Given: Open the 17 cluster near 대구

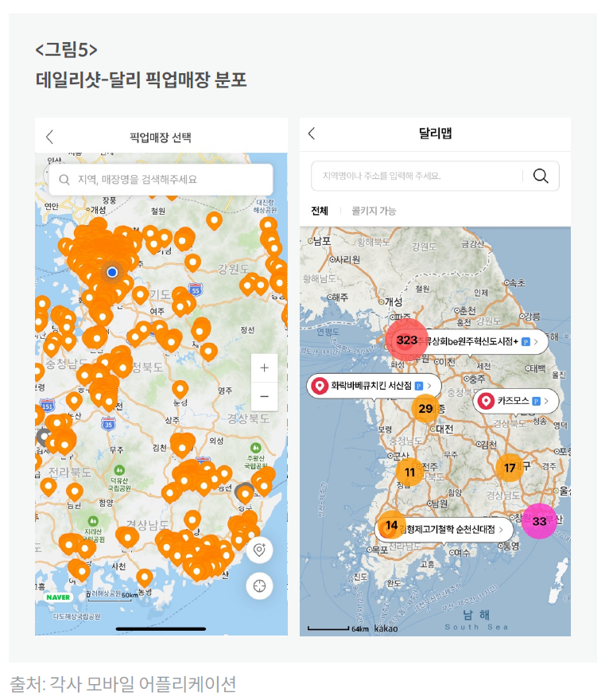Looking at the screenshot, I should 510,468.
